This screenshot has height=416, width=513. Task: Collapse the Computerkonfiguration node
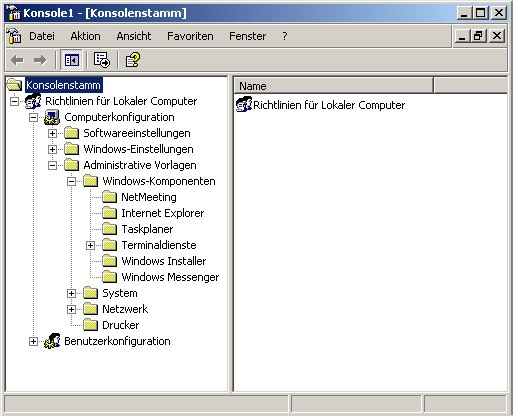pos(33,117)
